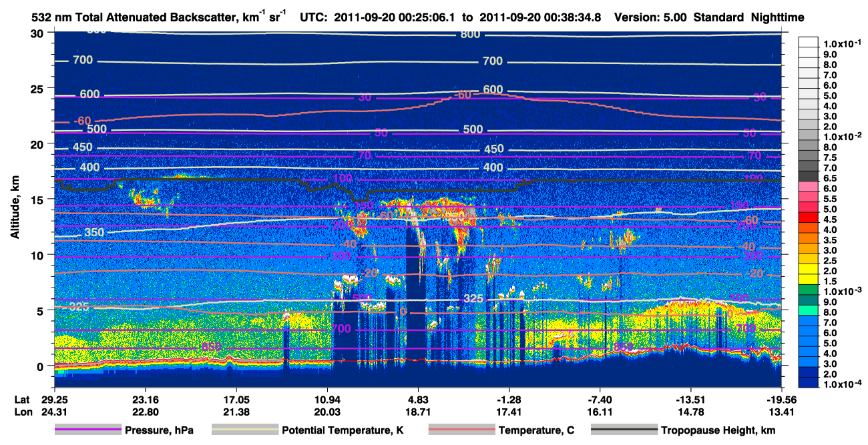This screenshot has height=445, width=868.
Task: Select the 'Temperature, C' legend label
Action: coord(536,431)
